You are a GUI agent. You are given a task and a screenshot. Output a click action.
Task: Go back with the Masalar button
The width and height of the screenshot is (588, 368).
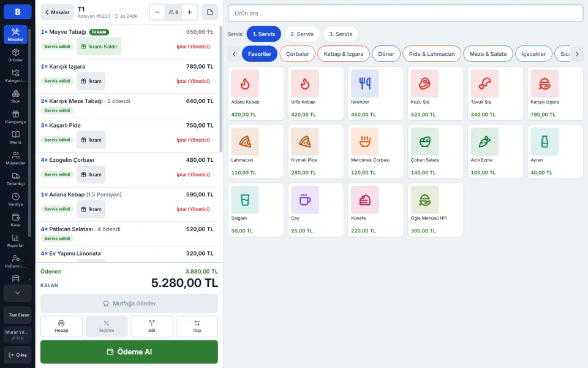click(x=57, y=12)
